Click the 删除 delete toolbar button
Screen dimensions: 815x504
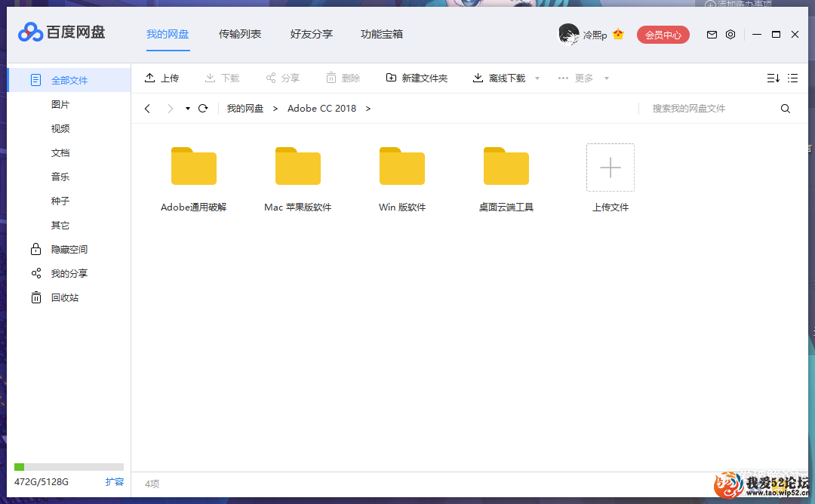point(343,78)
